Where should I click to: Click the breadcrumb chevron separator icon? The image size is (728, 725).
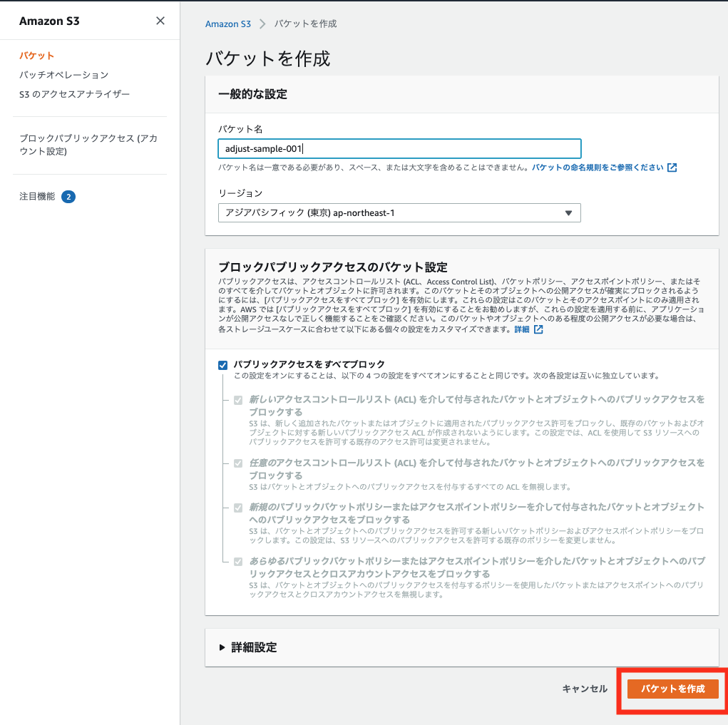[262, 24]
